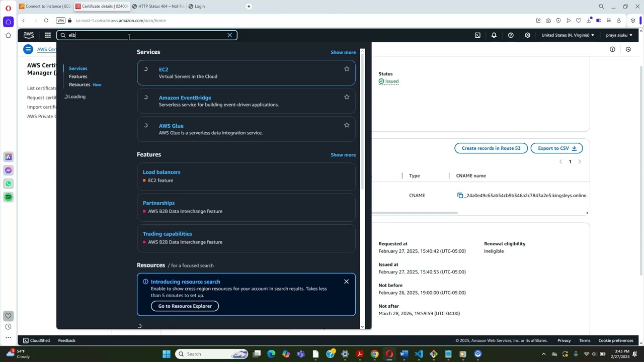The width and height of the screenshot is (644, 362).
Task: Click the AWS search input field
Action: (146, 35)
